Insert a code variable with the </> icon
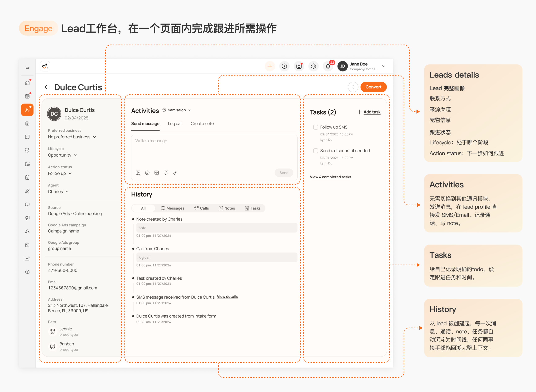536x392 pixels. tap(157, 173)
